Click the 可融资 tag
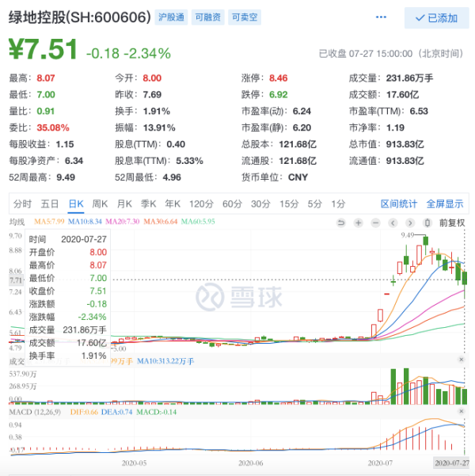 pos(208,17)
